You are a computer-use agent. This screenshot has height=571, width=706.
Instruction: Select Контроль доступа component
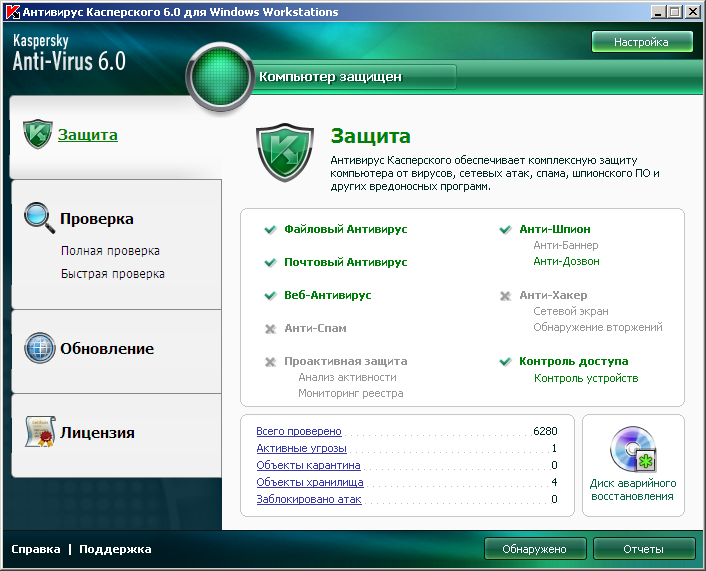[574, 361]
